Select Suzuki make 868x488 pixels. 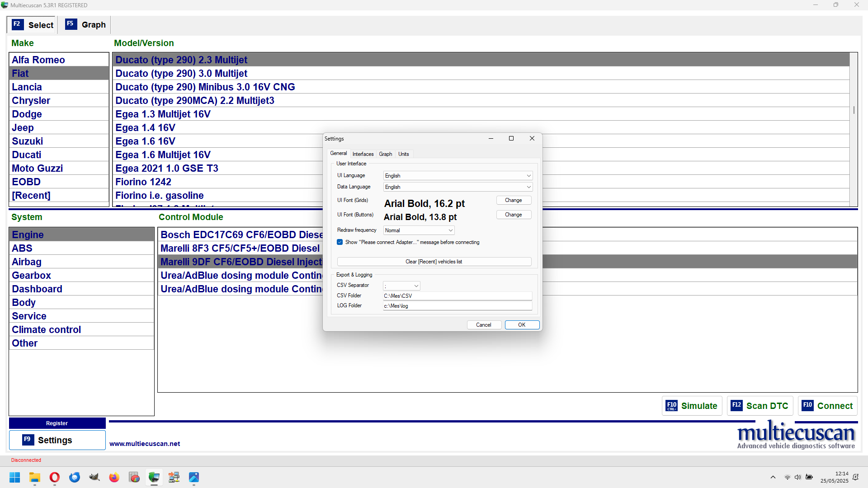point(59,141)
